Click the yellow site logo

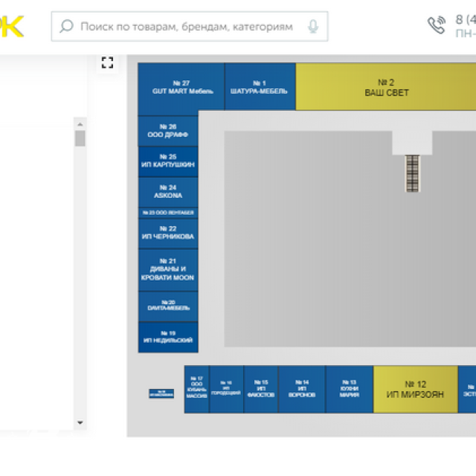(12, 27)
